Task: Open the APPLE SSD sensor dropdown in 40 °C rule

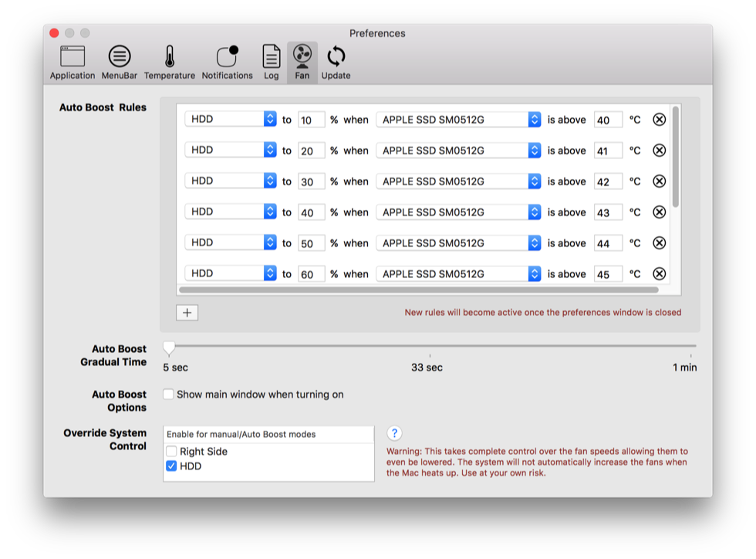Action: pyautogui.click(x=458, y=119)
